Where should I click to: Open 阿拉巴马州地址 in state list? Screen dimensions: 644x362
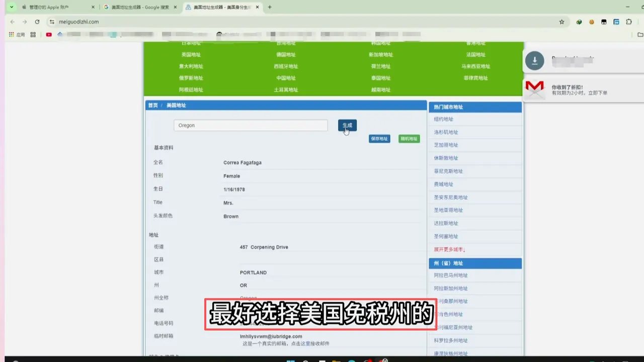(451, 276)
